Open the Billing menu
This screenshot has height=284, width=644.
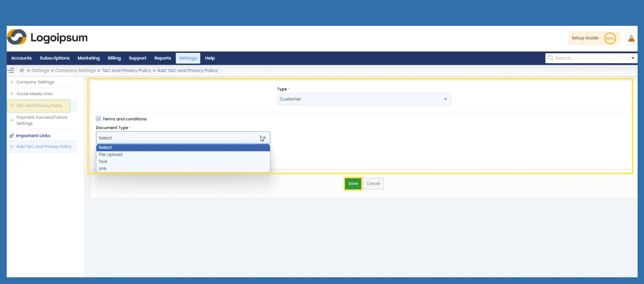pos(114,58)
